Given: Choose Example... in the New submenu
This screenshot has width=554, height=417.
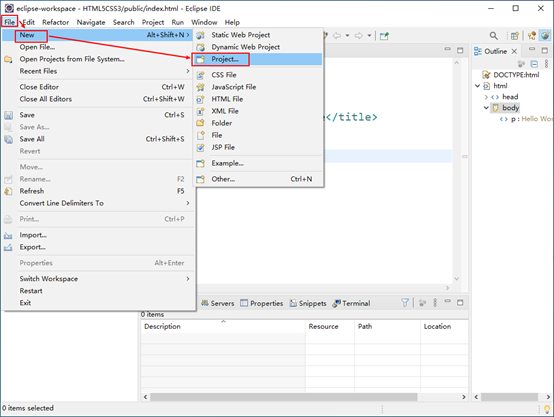Looking at the screenshot, I should [x=258, y=163].
